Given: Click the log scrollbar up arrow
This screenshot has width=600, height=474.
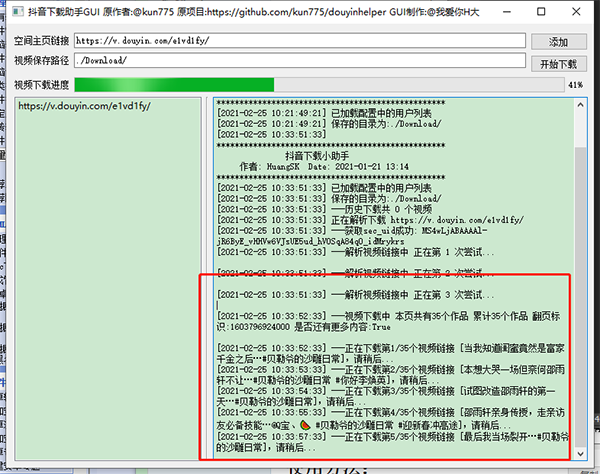Looking at the screenshot, I should pyautogui.click(x=580, y=105).
